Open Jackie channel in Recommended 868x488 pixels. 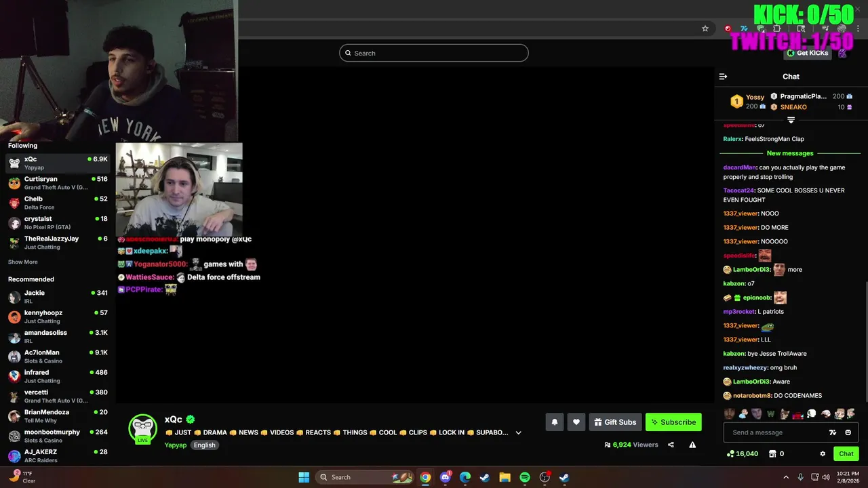click(58, 297)
